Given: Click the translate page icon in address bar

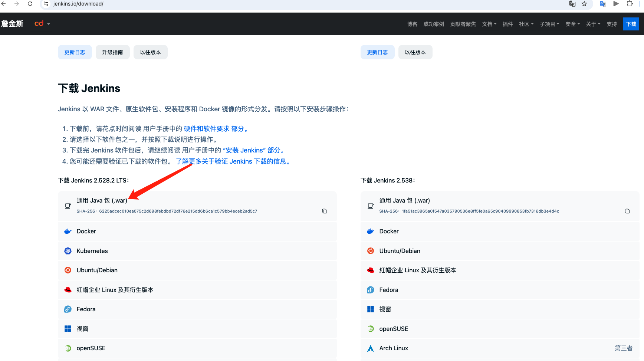Looking at the screenshot, I should (572, 4).
